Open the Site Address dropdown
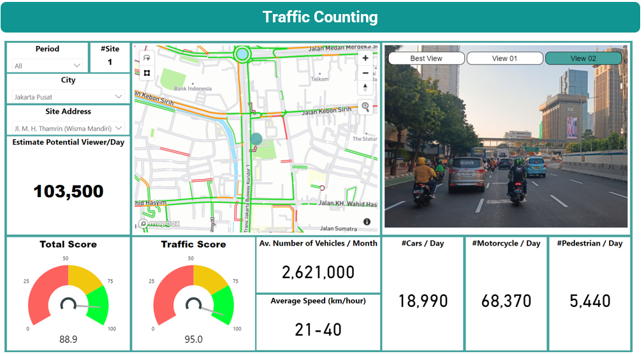The image size is (644, 356). click(x=68, y=128)
